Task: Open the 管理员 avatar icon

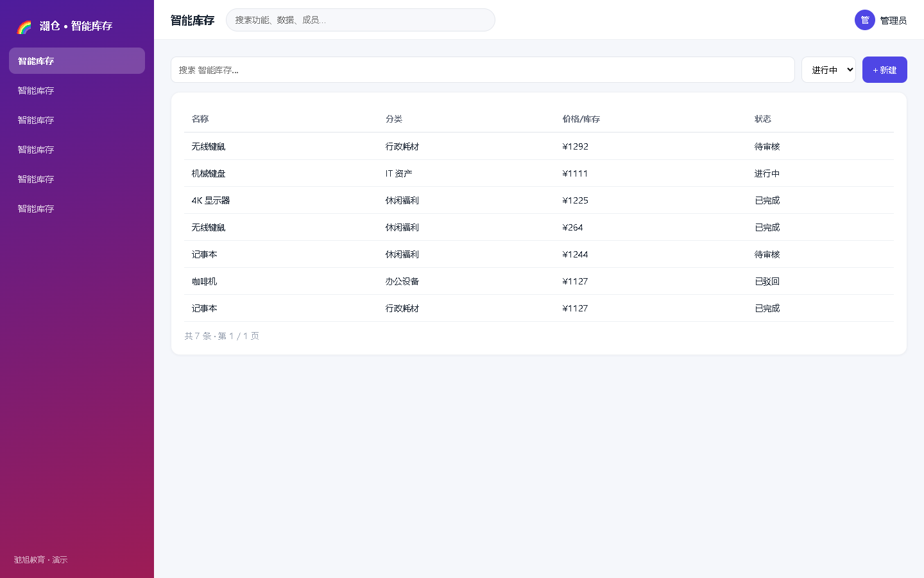Action: (x=865, y=20)
